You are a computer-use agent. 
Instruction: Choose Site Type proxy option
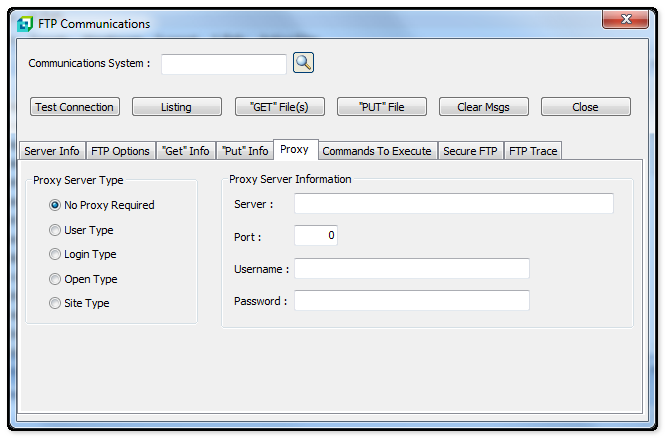(55, 303)
